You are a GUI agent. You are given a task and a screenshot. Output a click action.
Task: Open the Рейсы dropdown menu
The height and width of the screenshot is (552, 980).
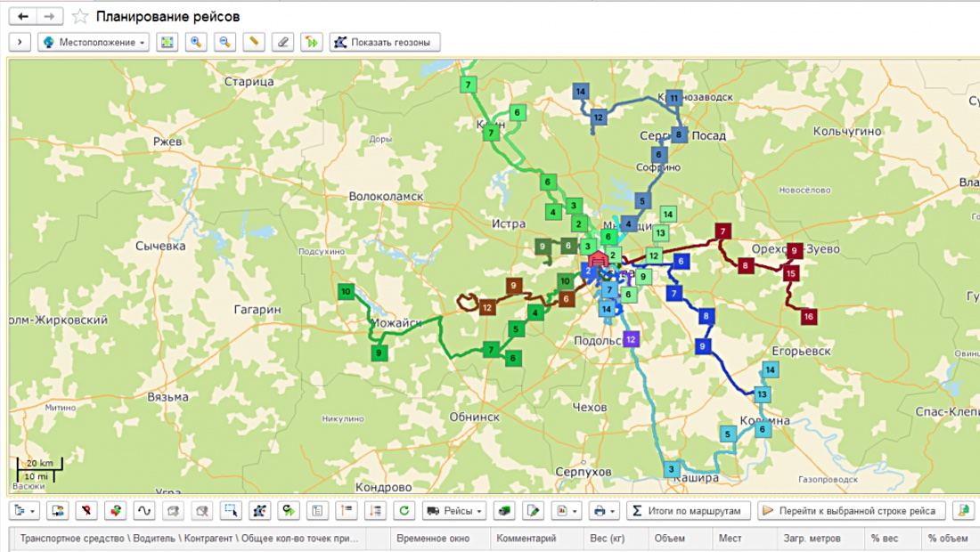tap(454, 511)
